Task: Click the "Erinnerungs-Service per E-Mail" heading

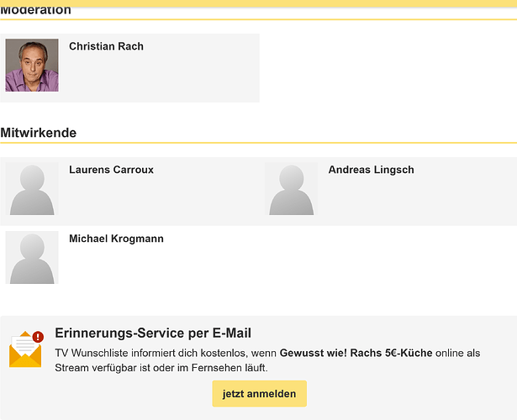Action: coord(153,333)
